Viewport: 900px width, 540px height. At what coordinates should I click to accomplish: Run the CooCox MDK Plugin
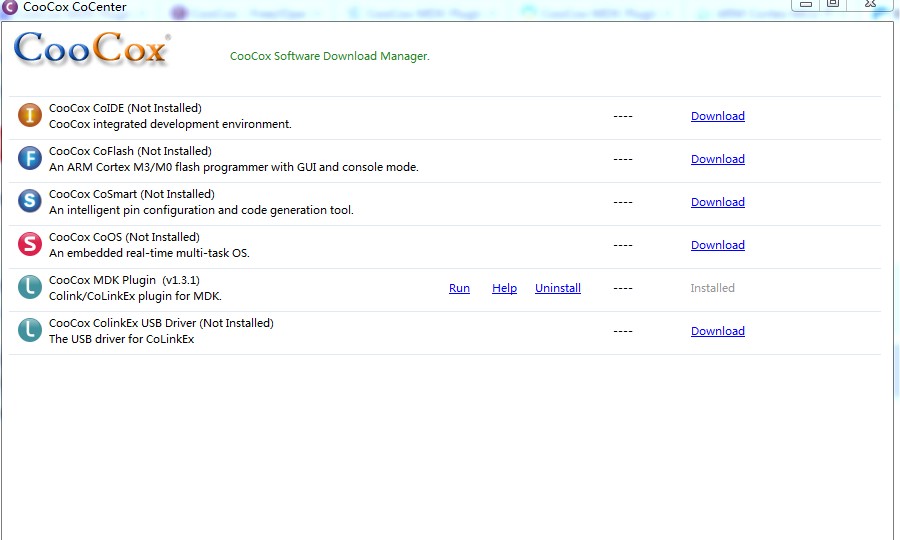coord(459,288)
